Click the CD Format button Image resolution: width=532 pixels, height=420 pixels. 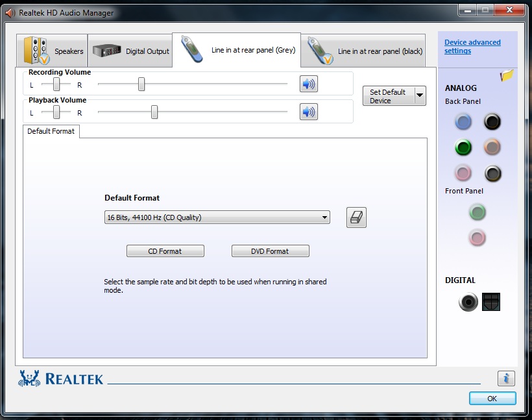point(165,251)
